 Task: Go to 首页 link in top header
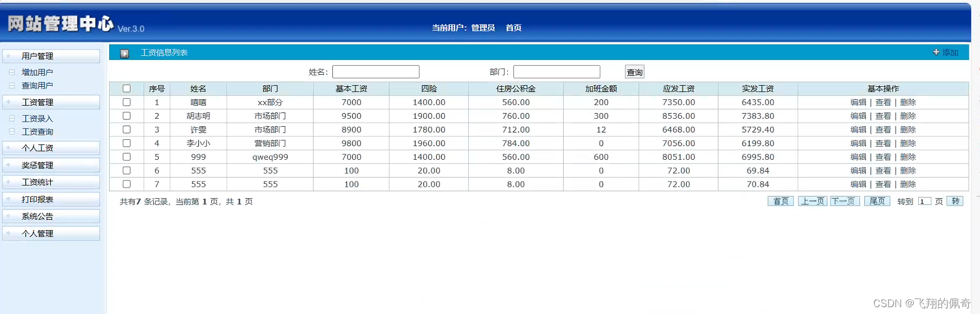(x=513, y=27)
